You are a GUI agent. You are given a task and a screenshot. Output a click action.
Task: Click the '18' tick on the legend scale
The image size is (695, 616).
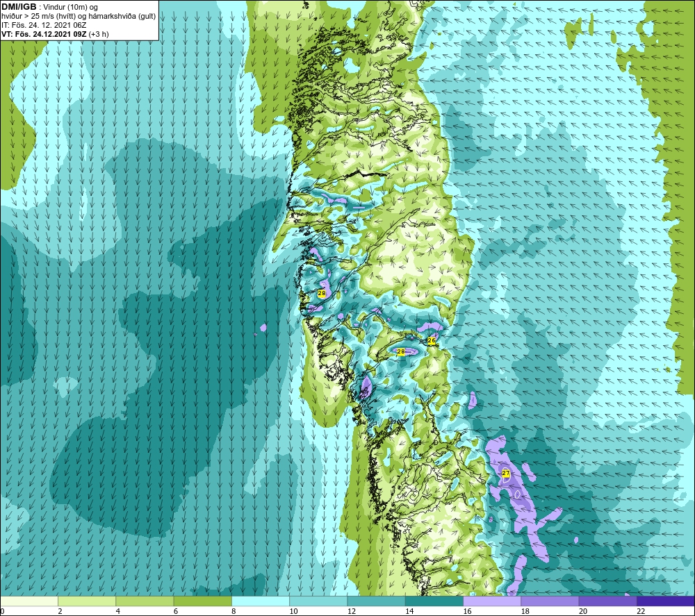pyautogui.click(x=525, y=611)
